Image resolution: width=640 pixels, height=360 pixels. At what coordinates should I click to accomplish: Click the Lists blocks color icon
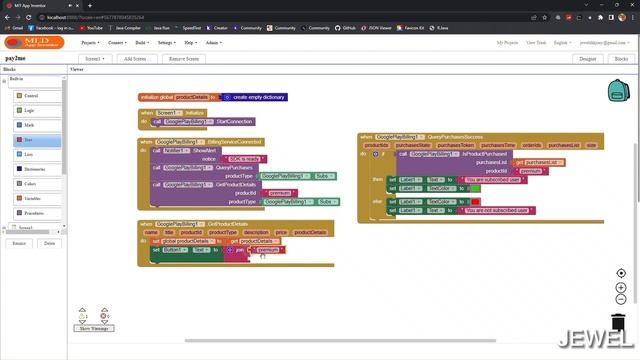click(x=19, y=154)
